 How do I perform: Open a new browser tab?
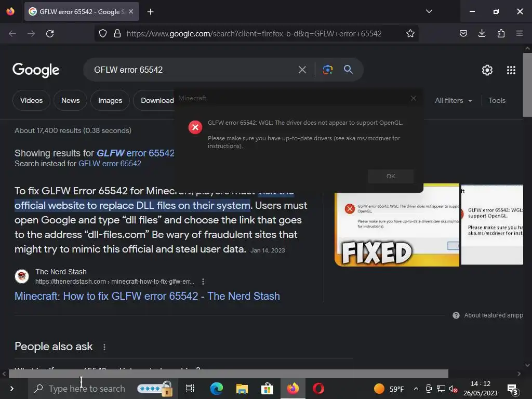[x=150, y=12]
